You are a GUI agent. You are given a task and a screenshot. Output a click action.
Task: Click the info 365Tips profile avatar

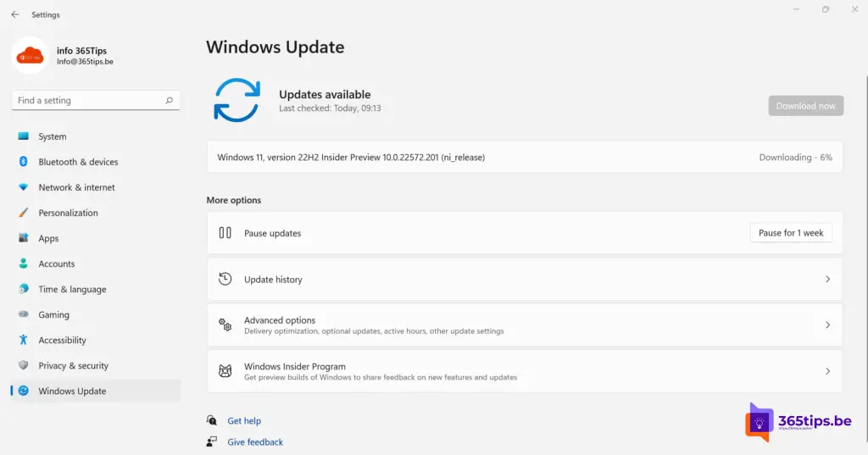pyautogui.click(x=30, y=55)
